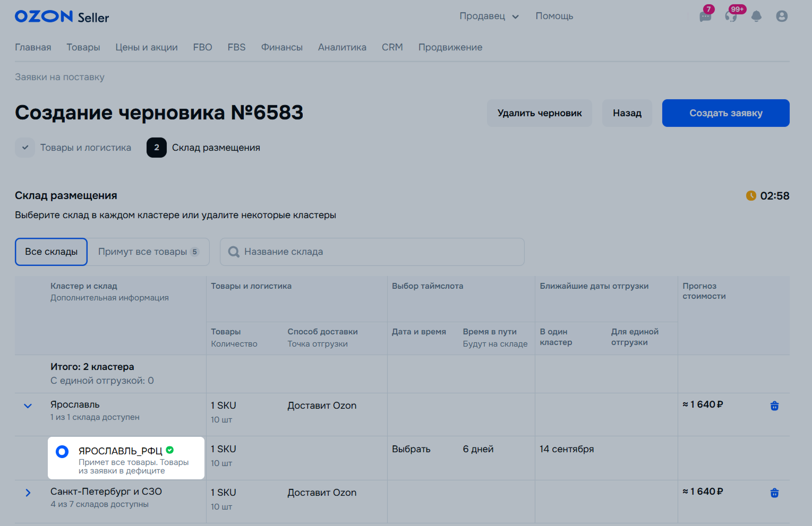Image resolution: width=812 pixels, height=526 pixels.
Task: Click the Назад button
Action: click(627, 113)
